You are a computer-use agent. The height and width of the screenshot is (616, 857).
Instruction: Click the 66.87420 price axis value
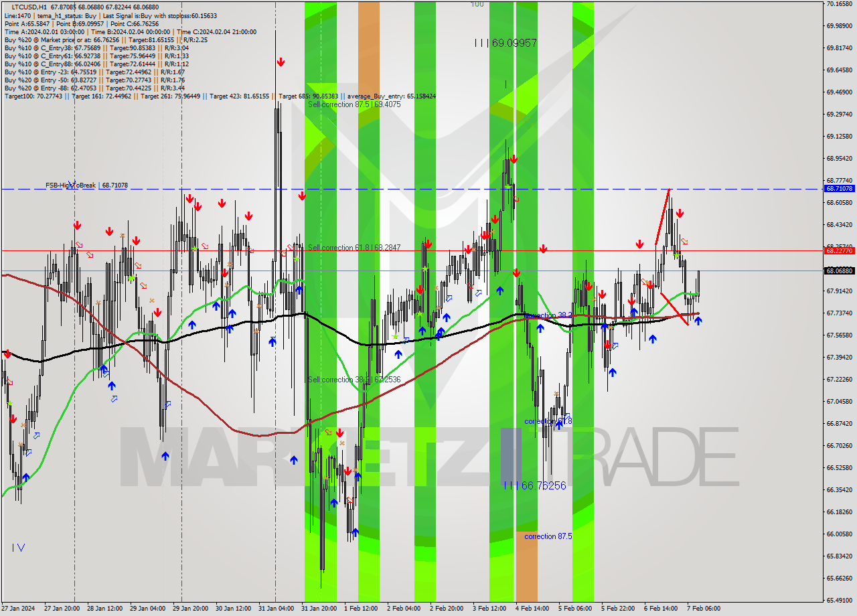840,424
